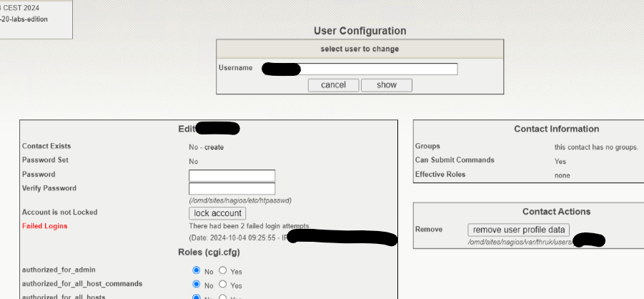Select No for authorized_for_admin
The height and width of the screenshot is (299, 644).
pos(197,271)
